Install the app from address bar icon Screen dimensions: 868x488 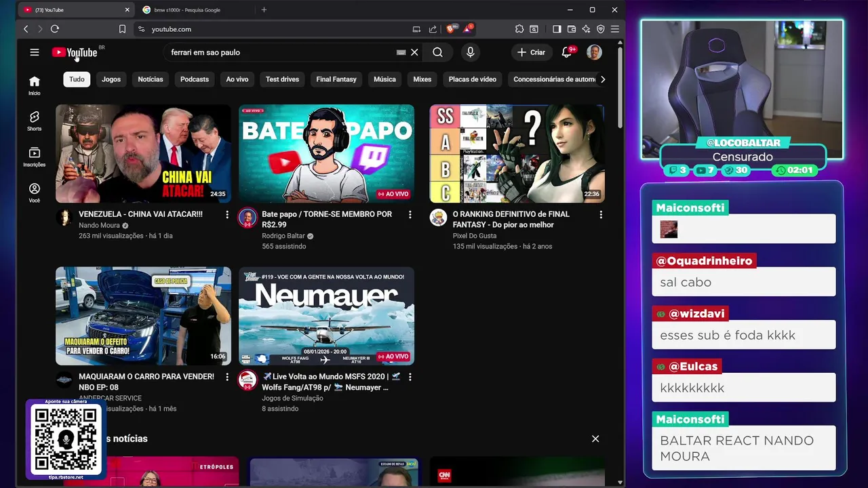pos(416,29)
